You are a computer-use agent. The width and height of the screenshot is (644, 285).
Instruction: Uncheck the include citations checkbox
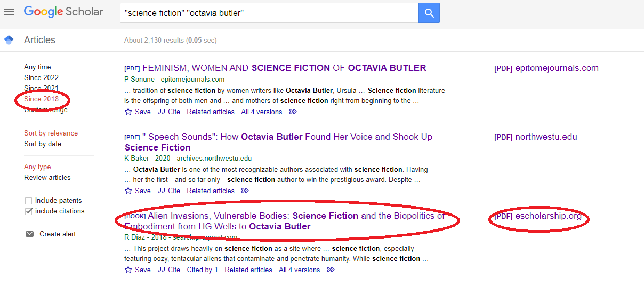[29, 212]
